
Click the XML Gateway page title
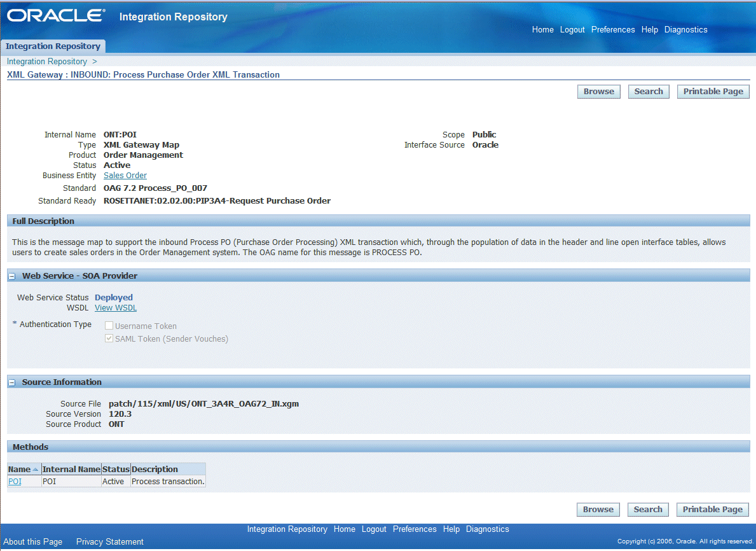143,75
